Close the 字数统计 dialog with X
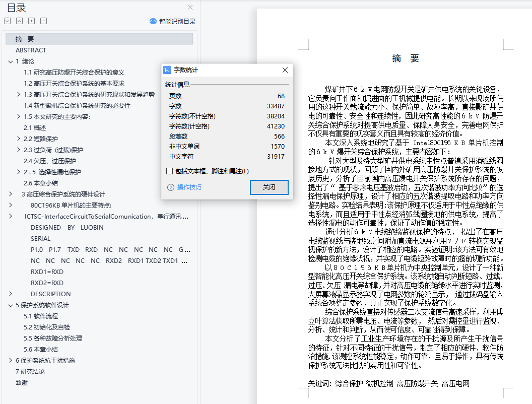The image size is (532, 404). 285,70
